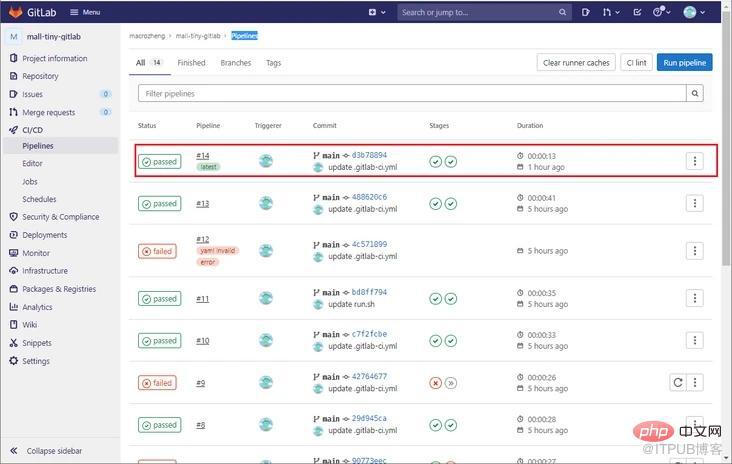Open the Repository sidebar item
732x464 pixels.
[x=40, y=76]
